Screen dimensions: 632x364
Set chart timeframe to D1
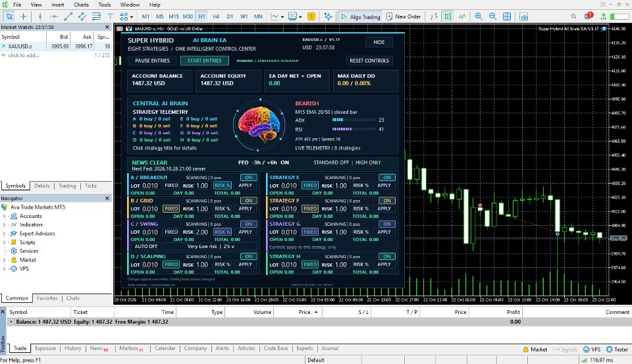(230, 16)
